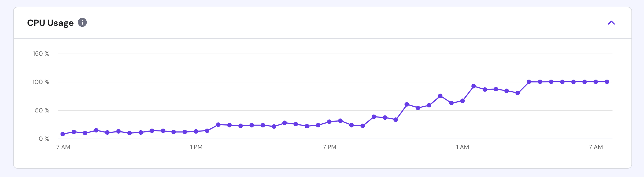Select the 1 AM time axis label

click(463, 147)
